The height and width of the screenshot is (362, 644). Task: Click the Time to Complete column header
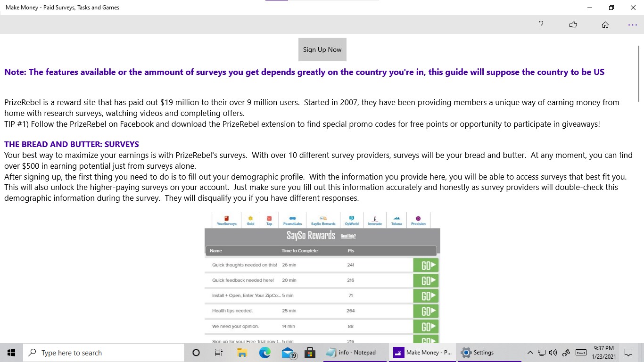[x=300, y=251]
